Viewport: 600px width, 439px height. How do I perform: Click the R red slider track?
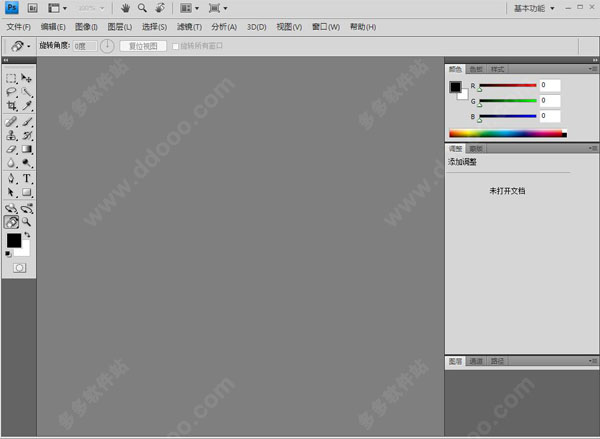(x=508, y=85)
